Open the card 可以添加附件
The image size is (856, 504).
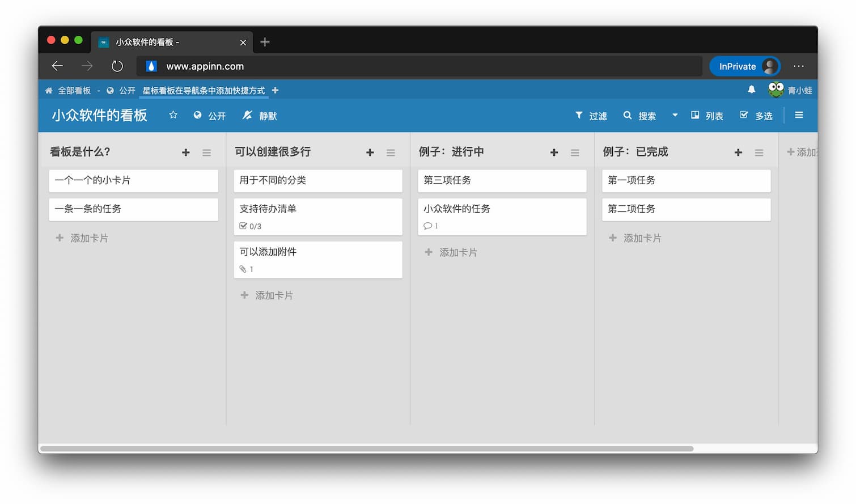pyautogui.click(x=318, y=260)
